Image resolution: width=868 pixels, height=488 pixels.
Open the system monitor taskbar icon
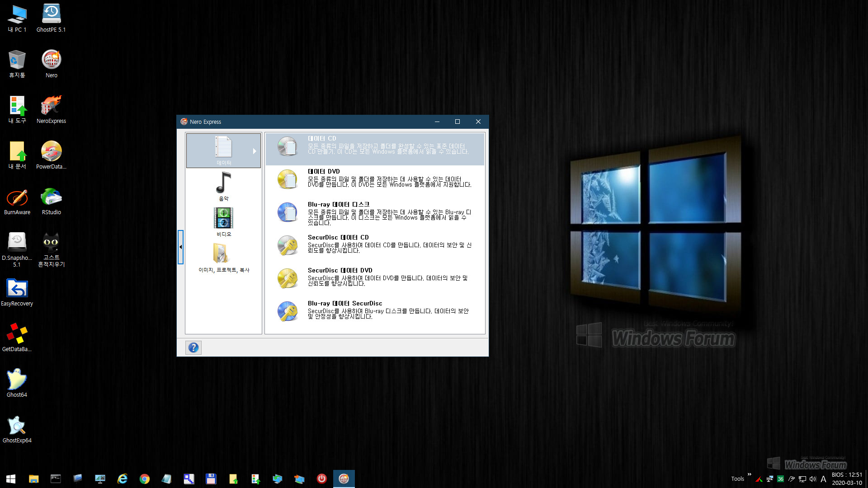click(x=100, y=479)
